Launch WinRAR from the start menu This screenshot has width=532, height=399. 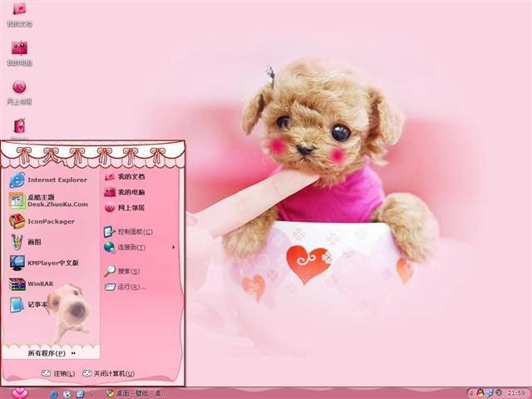(32, 284)
